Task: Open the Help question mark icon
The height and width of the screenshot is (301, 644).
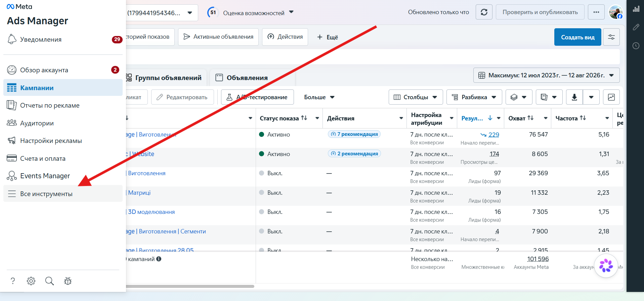Action: (13, 281)
